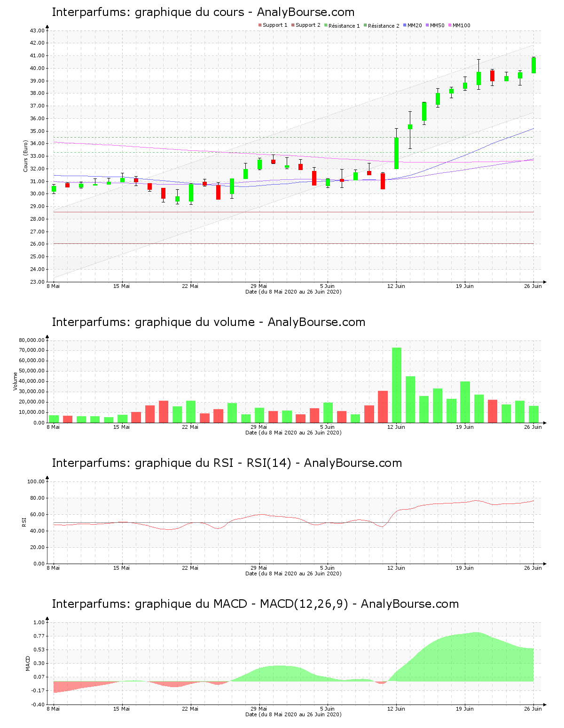
Task: Click the '0.77' MACD axis value
Action: (x=39, y=636)
